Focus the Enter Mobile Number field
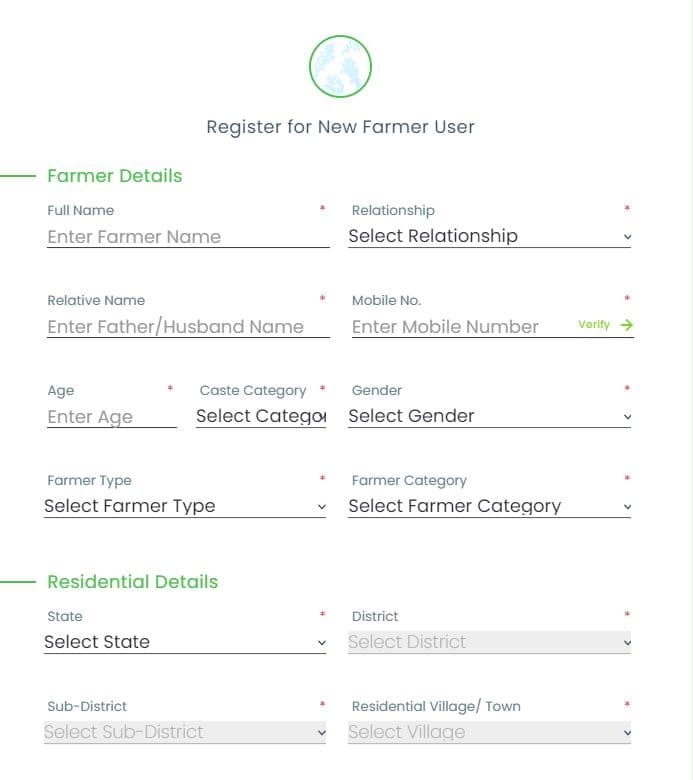The height and width of the screenshot is (780, 693). (x=460, y=327)
